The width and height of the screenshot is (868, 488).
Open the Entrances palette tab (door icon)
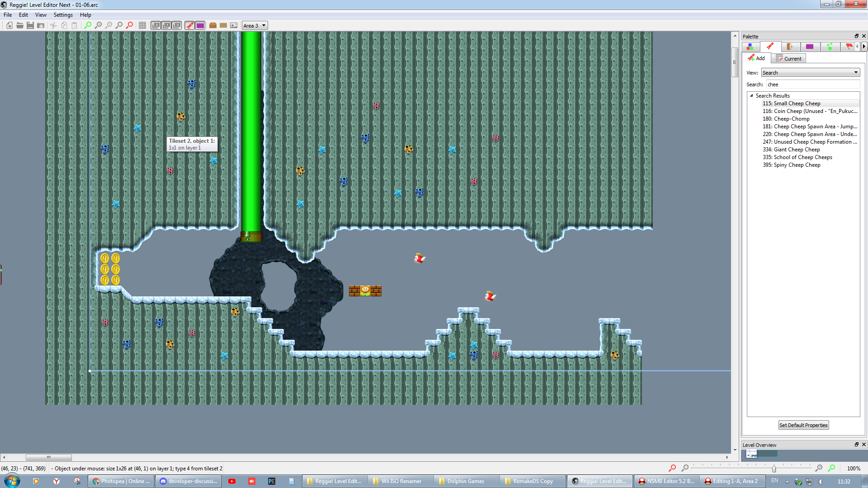point(790,47)
